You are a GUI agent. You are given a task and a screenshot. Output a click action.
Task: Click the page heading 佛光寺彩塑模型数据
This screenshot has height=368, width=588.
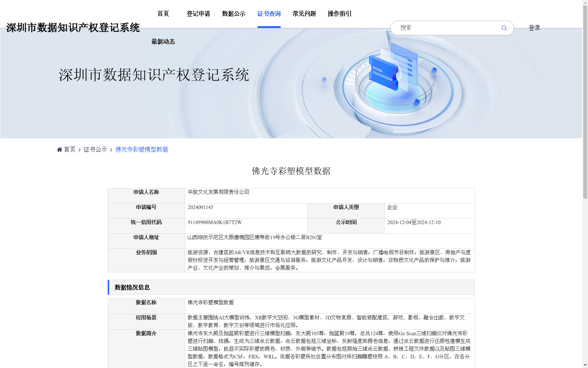point(291,171)
